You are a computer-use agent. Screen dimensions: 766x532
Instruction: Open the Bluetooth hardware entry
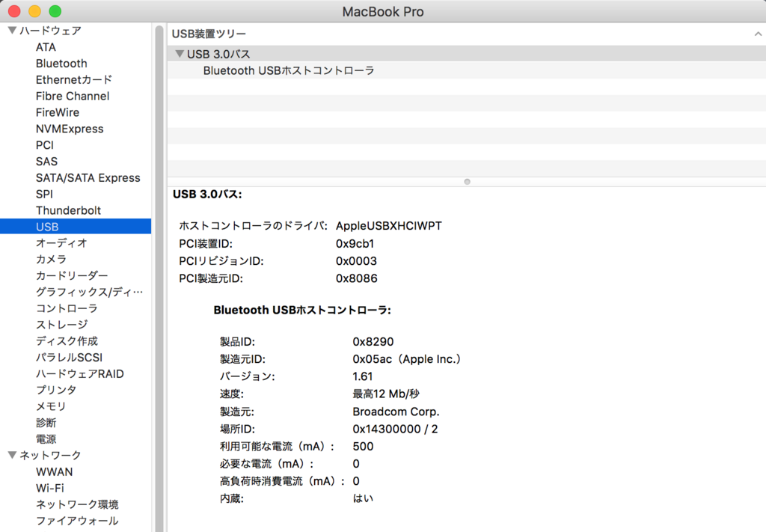[x=61, y=64]
